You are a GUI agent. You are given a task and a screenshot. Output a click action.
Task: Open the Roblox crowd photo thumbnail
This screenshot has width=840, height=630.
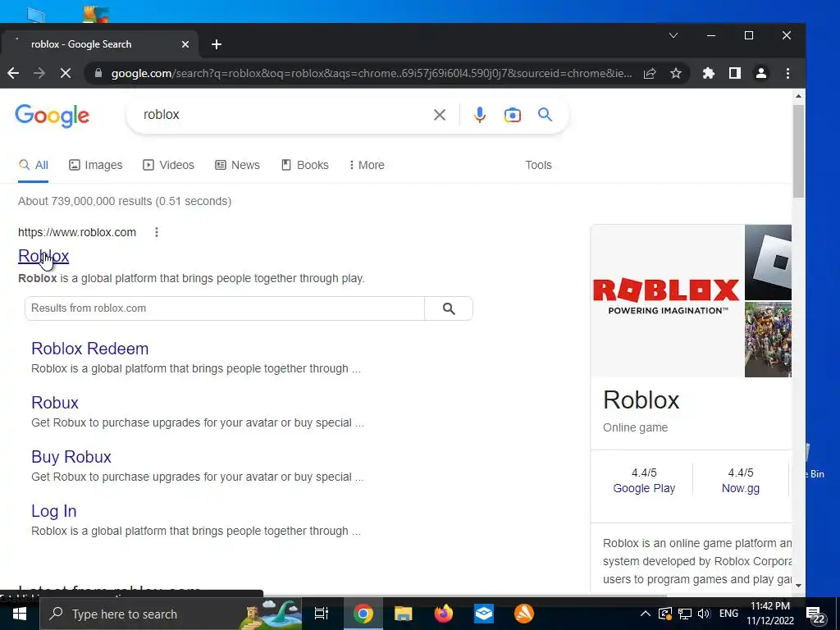point(768,340)
